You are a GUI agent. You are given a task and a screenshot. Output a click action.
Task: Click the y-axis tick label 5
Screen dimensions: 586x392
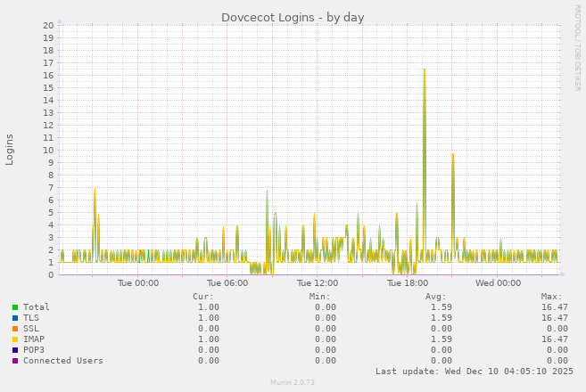tap(51, 213)
